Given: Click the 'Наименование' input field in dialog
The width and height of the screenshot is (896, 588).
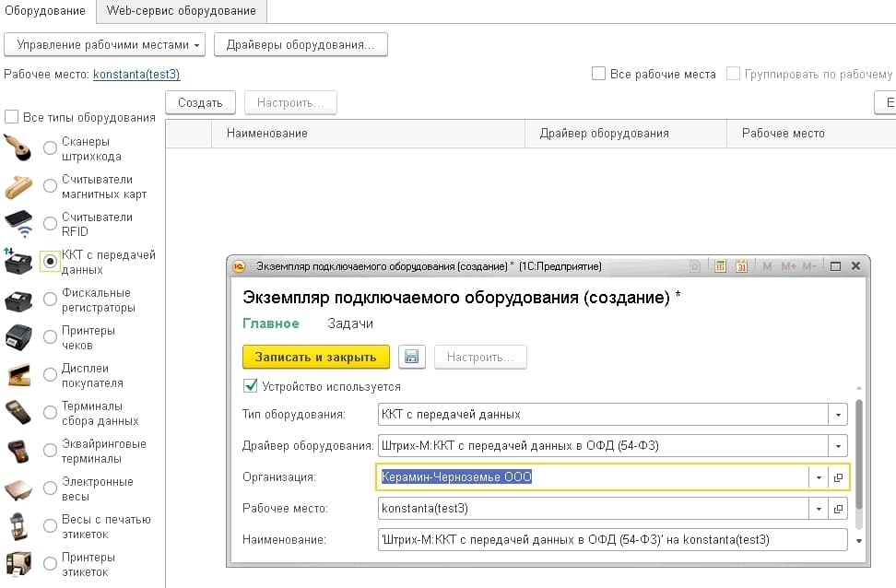Looking at the screenshot, I should point(613,540).
